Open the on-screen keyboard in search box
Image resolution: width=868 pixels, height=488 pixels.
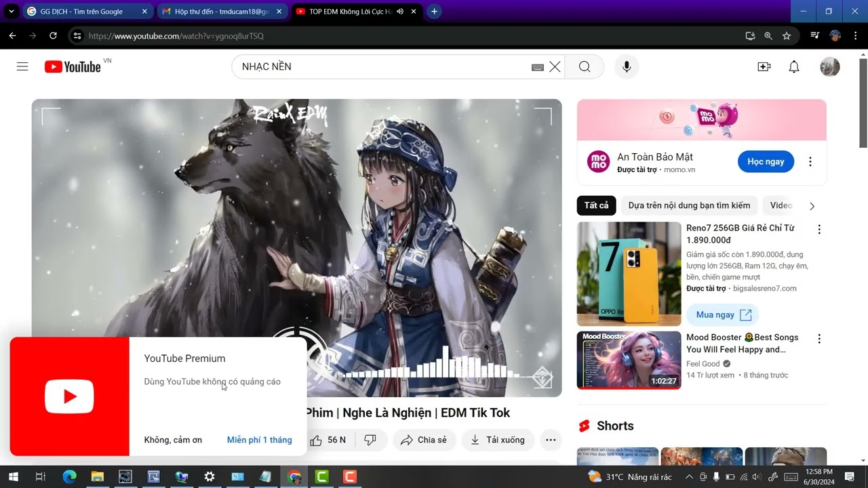538,67
